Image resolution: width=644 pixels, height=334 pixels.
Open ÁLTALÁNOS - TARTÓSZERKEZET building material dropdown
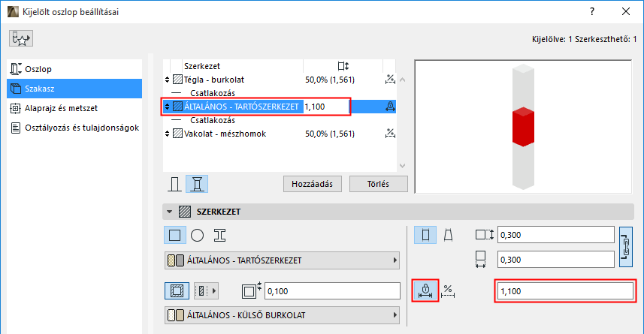[282, 261]
